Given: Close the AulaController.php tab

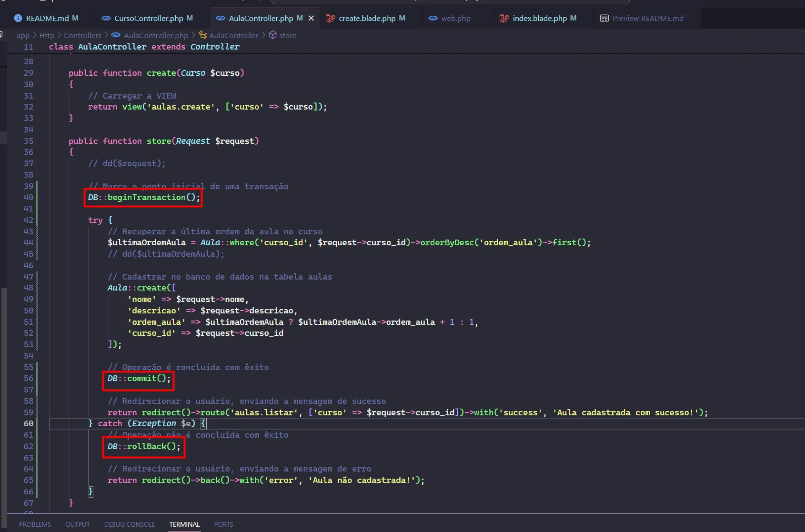Looking at the screenshot, I should coord(311,18).
